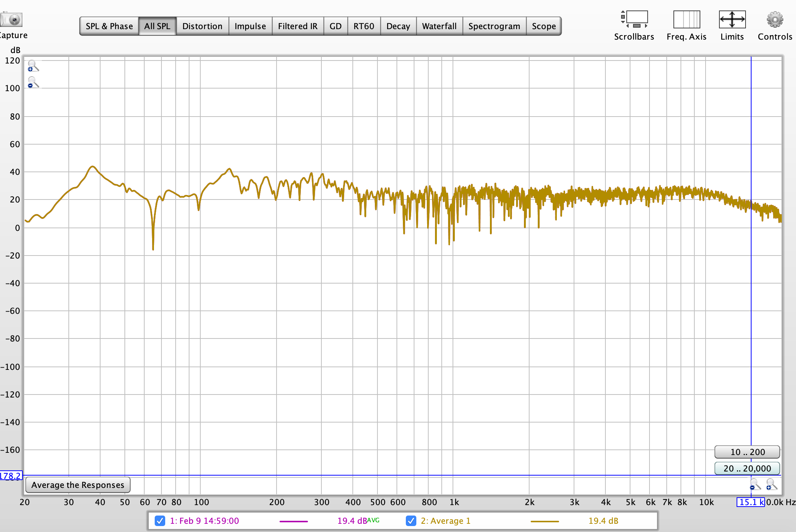
Task: Open the Limits icon
Action: point(732,19)
